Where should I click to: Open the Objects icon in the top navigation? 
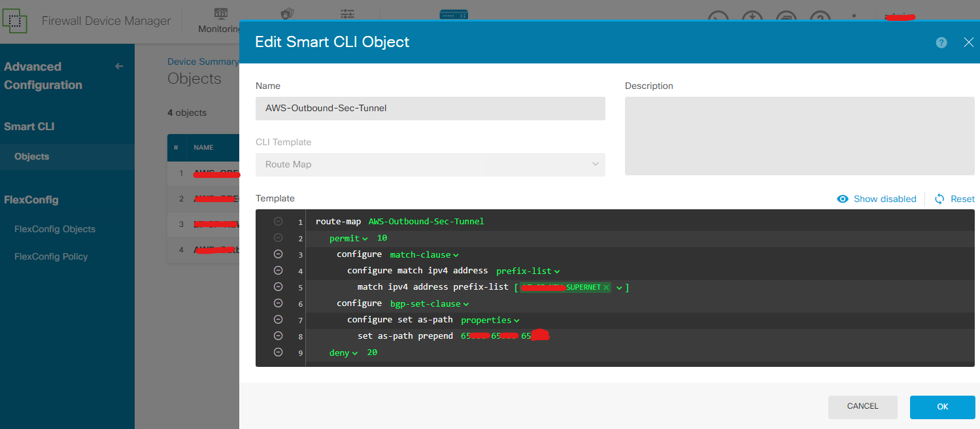346,13
